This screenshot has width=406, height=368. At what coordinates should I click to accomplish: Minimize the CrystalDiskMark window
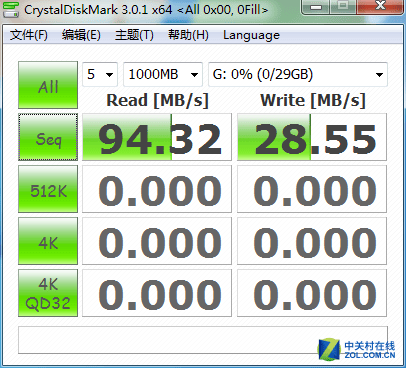[316, 6]
